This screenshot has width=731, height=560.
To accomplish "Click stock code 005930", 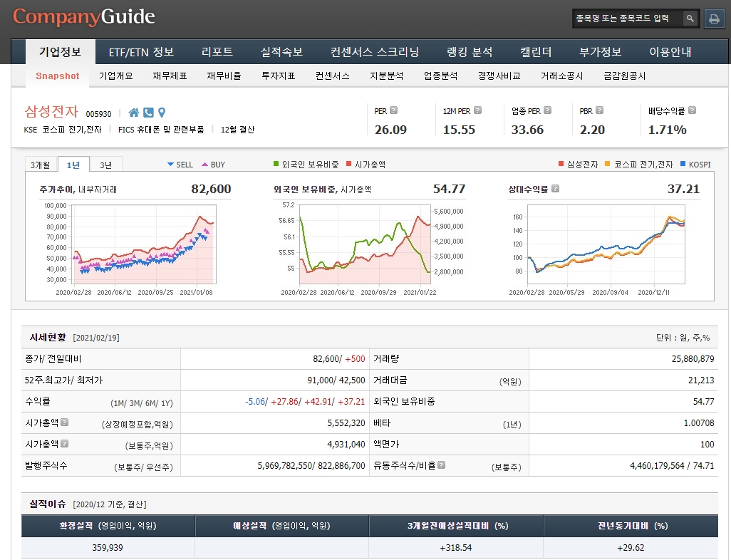I will click(98, 114).
